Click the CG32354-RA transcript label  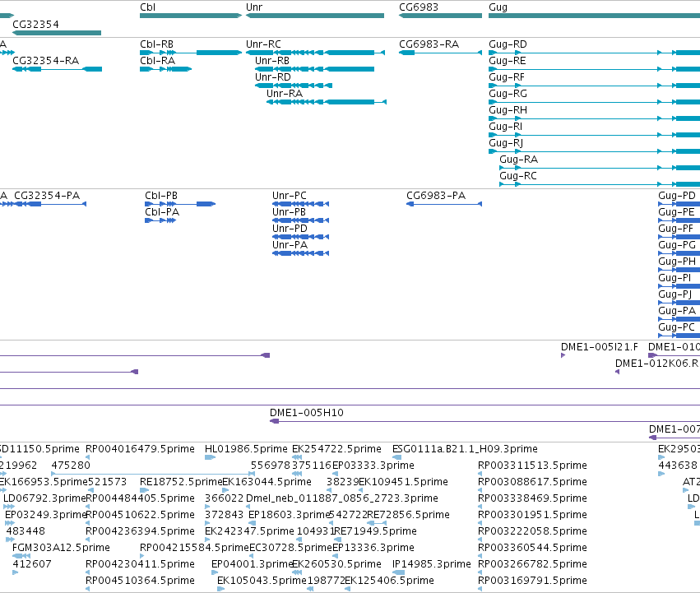click(x=46, y=61)
